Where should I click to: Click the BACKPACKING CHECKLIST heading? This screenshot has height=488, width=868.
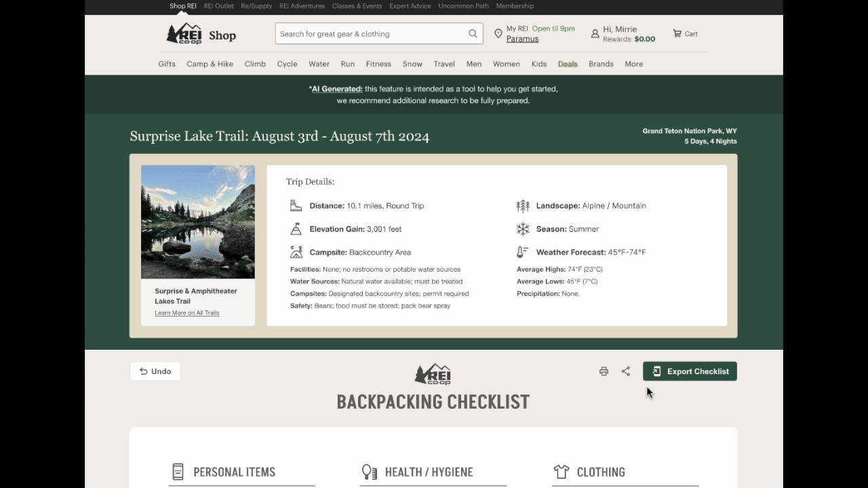pos(433,402)
